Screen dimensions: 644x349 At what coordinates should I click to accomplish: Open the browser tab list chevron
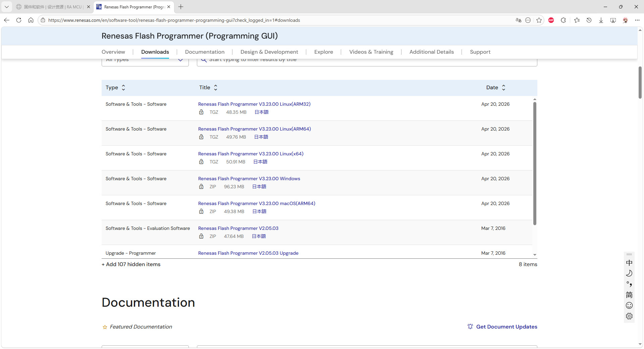[6, 7]
